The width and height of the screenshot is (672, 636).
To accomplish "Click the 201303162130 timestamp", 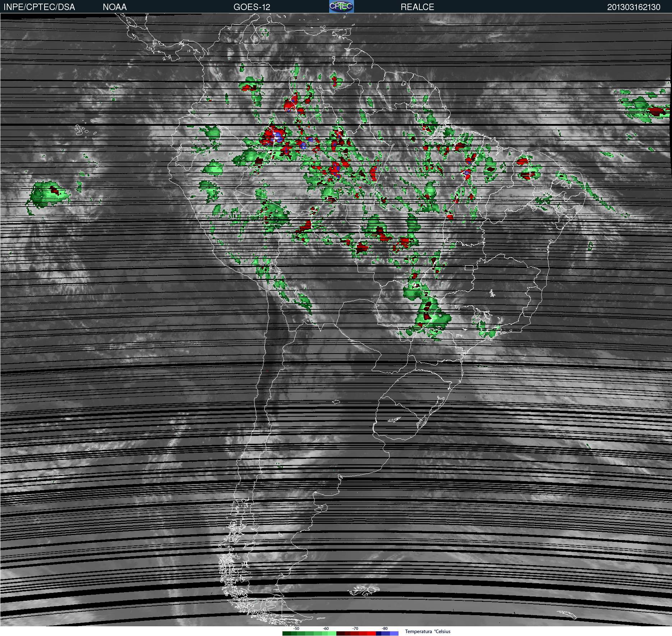I will [x=634, y=7].
